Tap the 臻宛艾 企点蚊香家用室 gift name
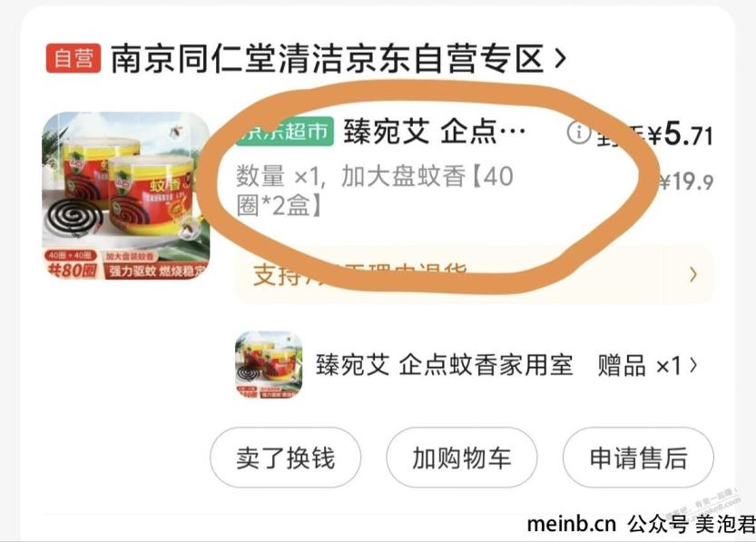Viewport: 756px width, 542px height. (x=444, y=365)
